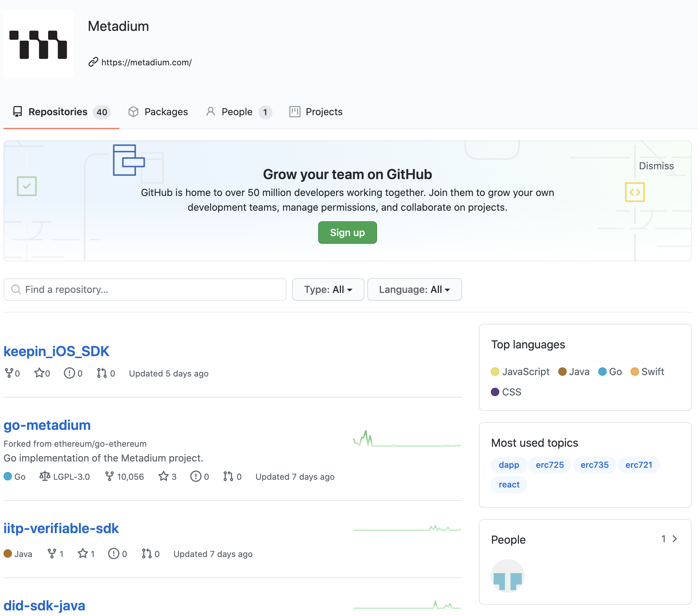This screenshot has height=616, width=698.
Task: Click the star icon on go-metadium
Action: click(x=163, y=476)
